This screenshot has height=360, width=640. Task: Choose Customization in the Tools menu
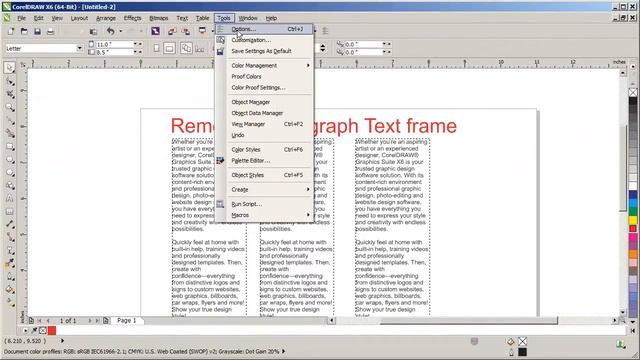(265, 40)
